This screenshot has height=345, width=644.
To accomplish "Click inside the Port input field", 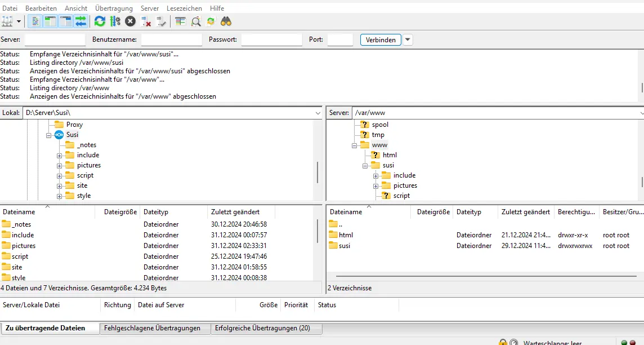I will pos(339,39).
